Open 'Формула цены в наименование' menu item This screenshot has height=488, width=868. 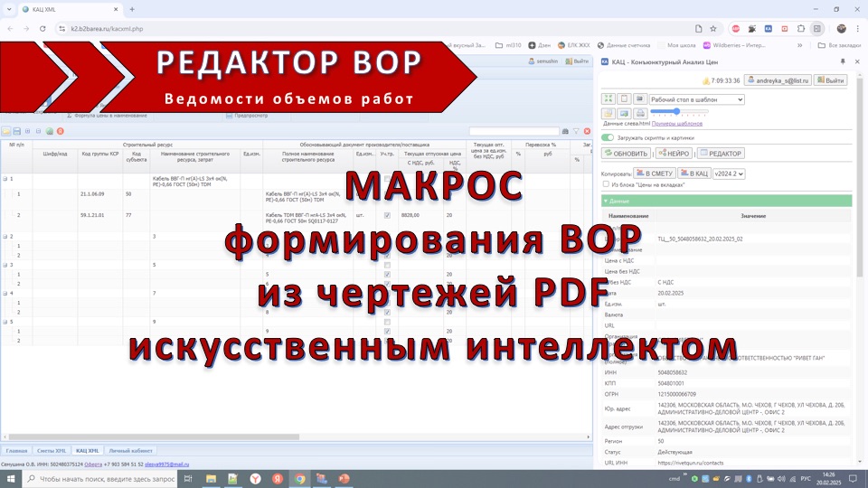[107, 116]
